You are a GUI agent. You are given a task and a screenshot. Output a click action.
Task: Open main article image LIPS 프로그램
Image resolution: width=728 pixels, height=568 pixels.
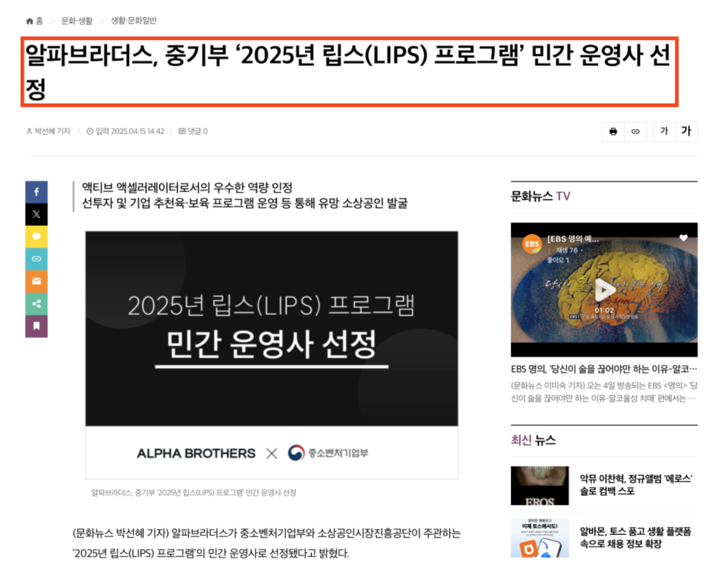272,355
